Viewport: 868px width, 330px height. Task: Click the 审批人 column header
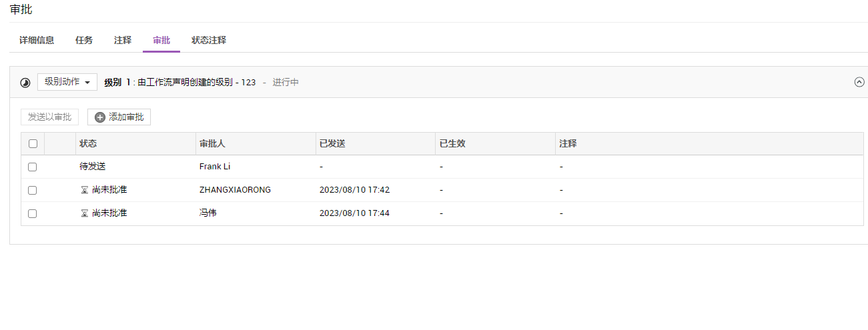pyautogui.click(x=212, y=144)
